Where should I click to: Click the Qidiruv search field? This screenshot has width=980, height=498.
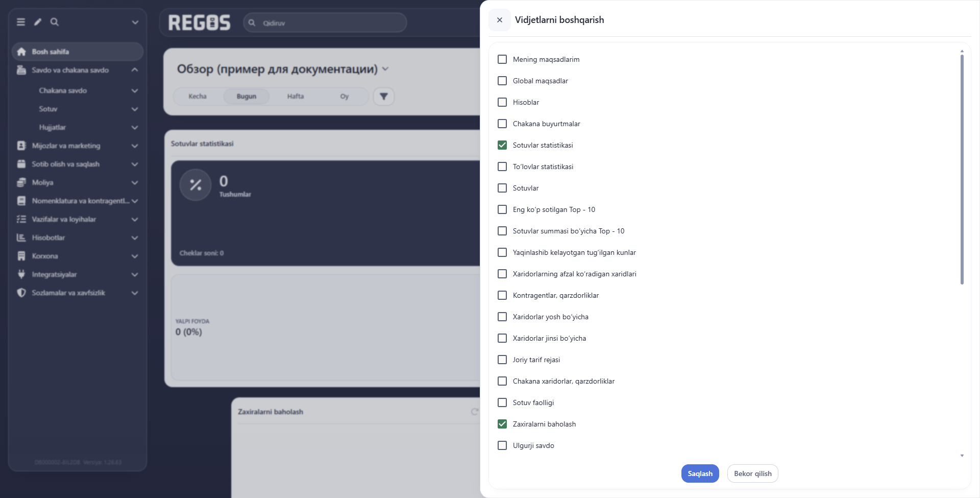(325, 22)
